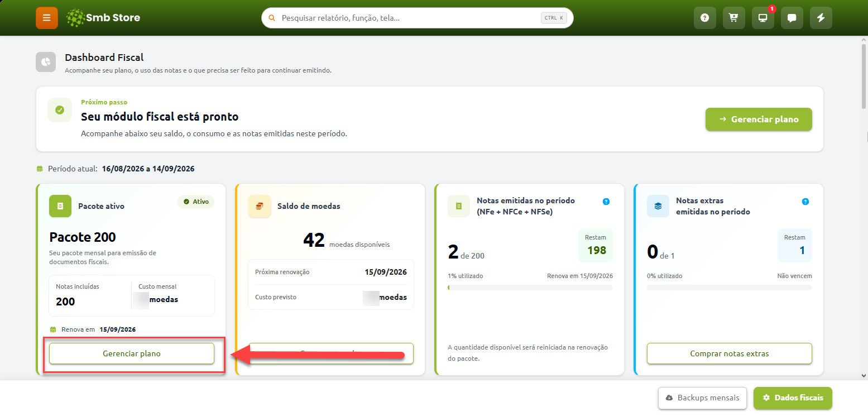Click the Seu módulo fiscal está pronto heading
Screen dimensions: 868x416
160,117
